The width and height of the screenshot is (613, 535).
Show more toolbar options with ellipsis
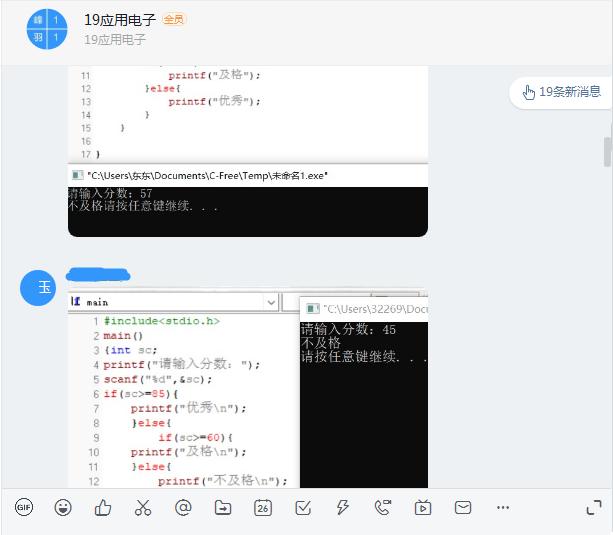503,508
